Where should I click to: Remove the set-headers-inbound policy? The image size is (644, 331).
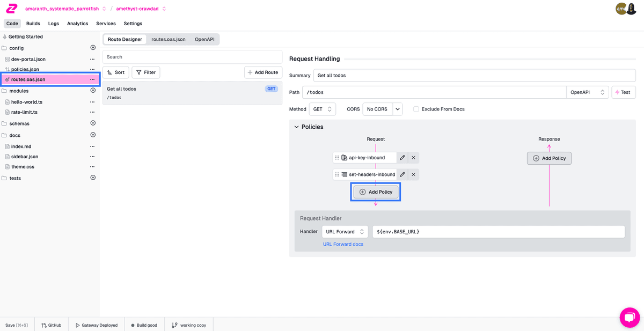pos(413,174)
